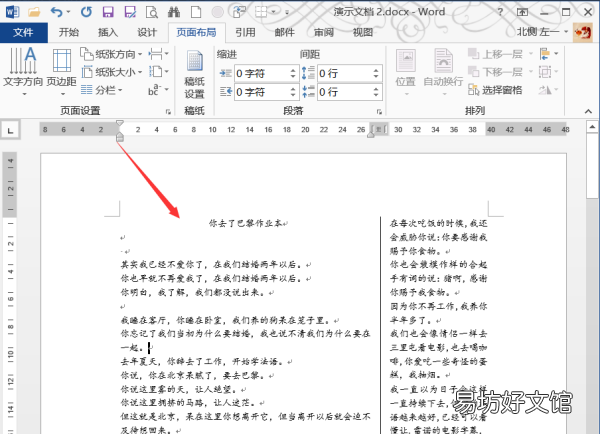
Task: Save the document with the disk icon
Action: tap(108, 12)
